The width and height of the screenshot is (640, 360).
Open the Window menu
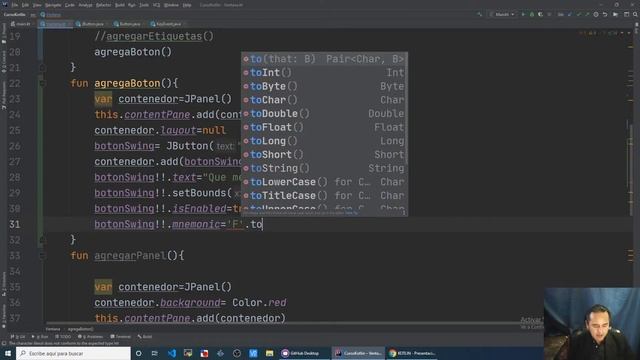click(171, 5)
